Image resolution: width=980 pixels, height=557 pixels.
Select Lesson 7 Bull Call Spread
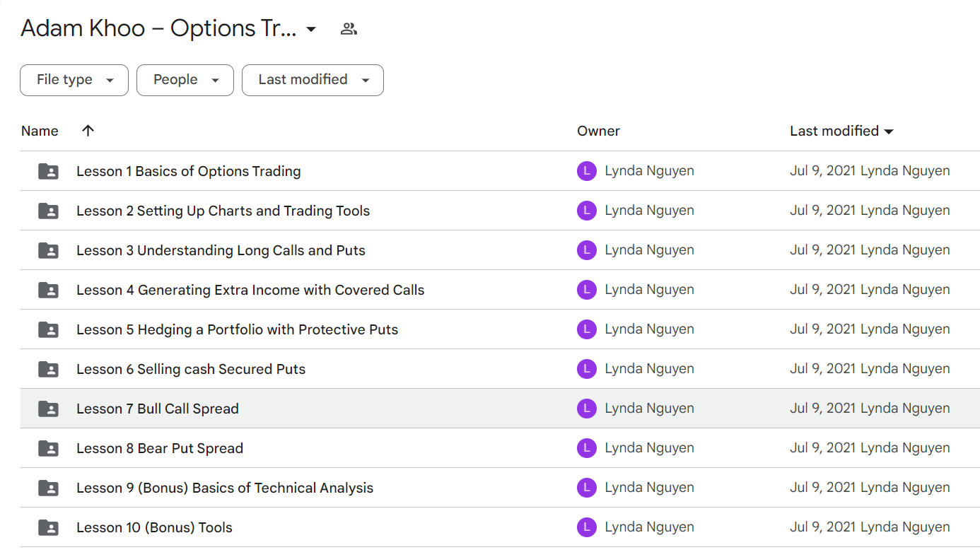[x=158, y=409]
